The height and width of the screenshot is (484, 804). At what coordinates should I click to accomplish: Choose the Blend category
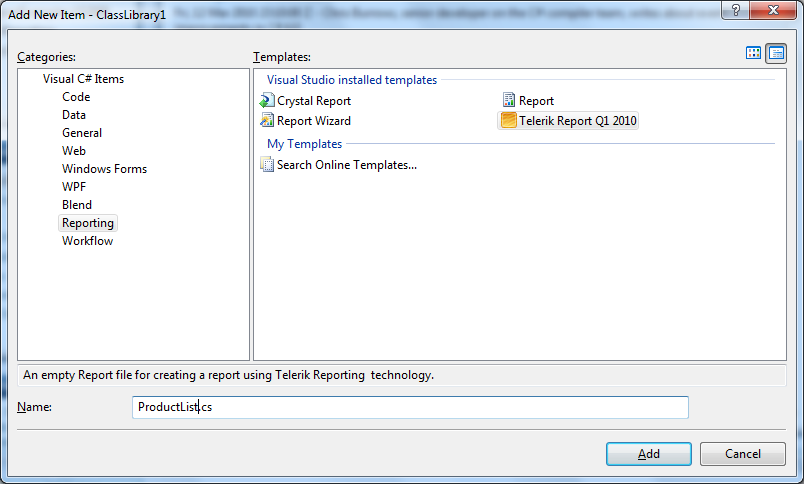click(x=77, y=205)
